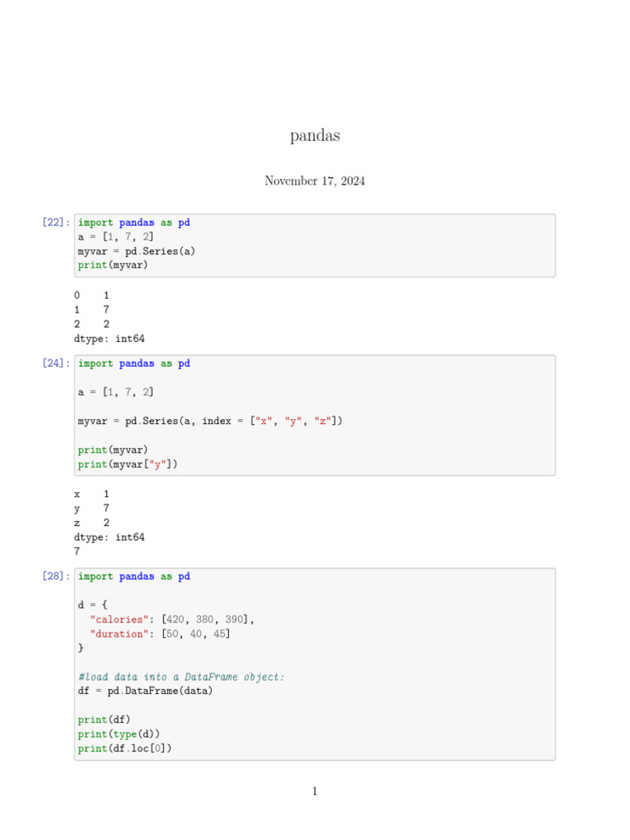Image resolution: width=630 pixels, height=840 pixels.
Task: Click the lone output value 7 below cell 24
Action: (77, 552)
